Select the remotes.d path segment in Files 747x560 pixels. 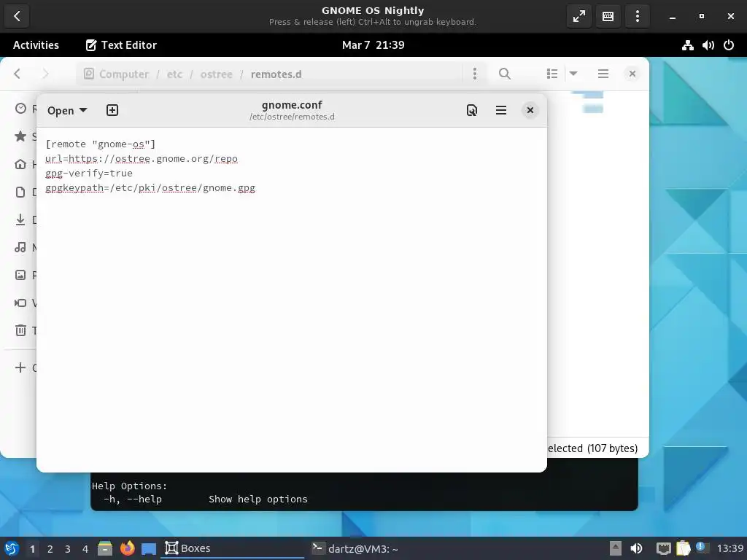(x=276, y=74)
